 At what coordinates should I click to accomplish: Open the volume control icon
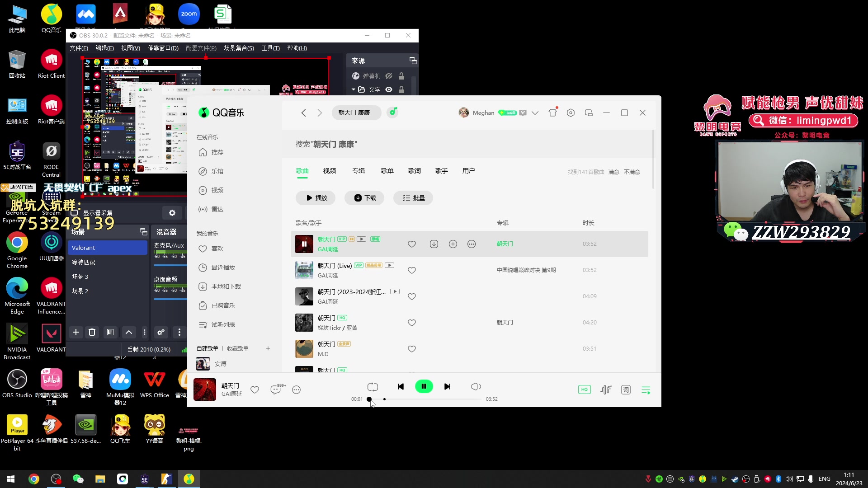point(476,387)
